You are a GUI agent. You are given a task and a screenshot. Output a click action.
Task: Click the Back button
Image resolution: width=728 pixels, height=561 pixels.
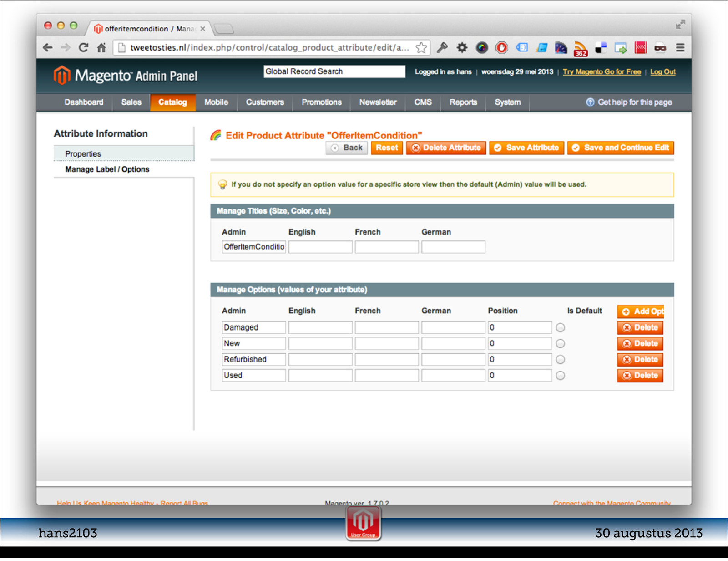(x=347, y=148)
